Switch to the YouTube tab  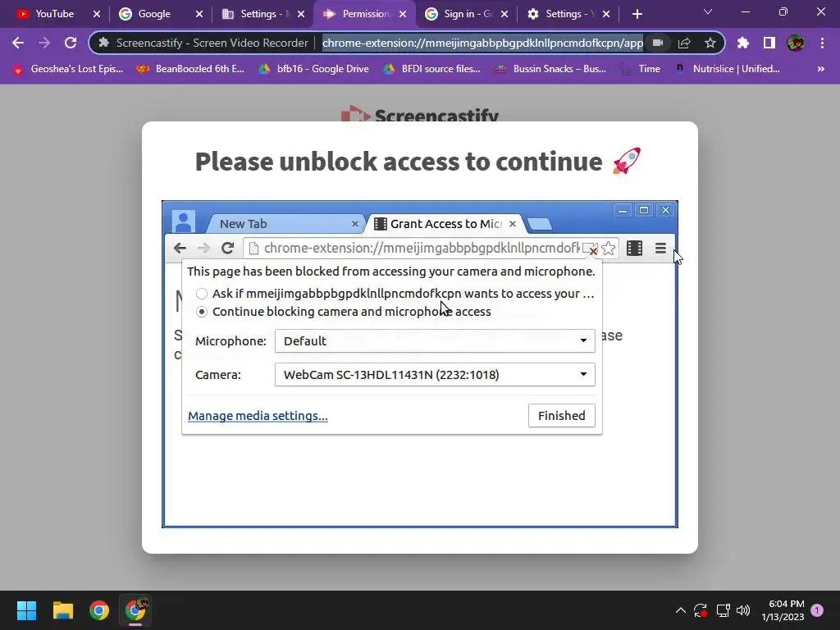(46, 14)
